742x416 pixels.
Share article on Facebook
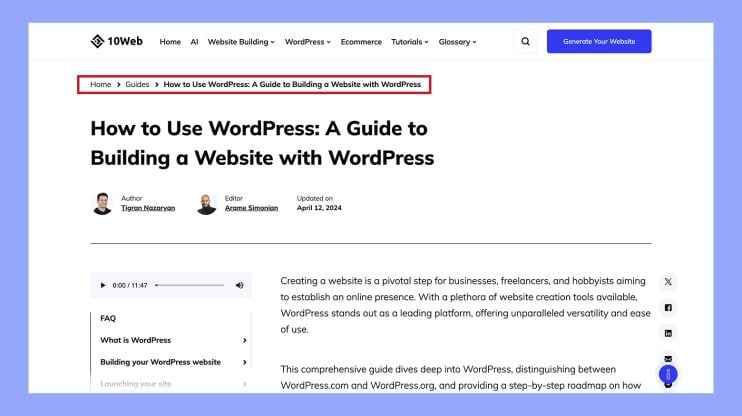point(668,308)
